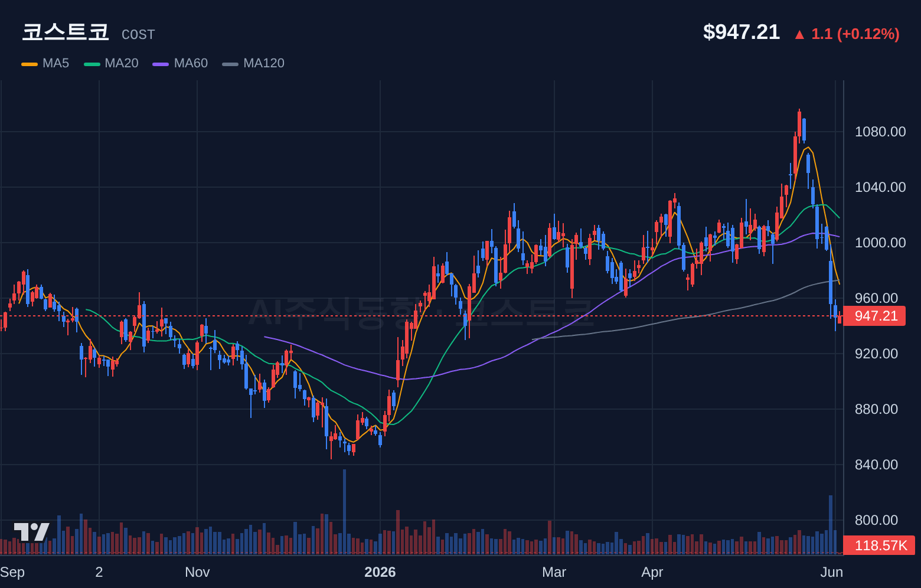Click the 코스트코 stock name title
Image resolution: width=921 pixels, height=588 pixels.
[x=66, y=32]
